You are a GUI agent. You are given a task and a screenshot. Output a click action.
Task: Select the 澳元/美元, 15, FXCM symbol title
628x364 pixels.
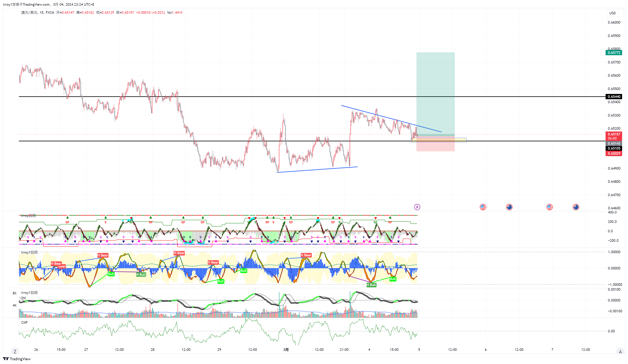click(x=38, y=12)
